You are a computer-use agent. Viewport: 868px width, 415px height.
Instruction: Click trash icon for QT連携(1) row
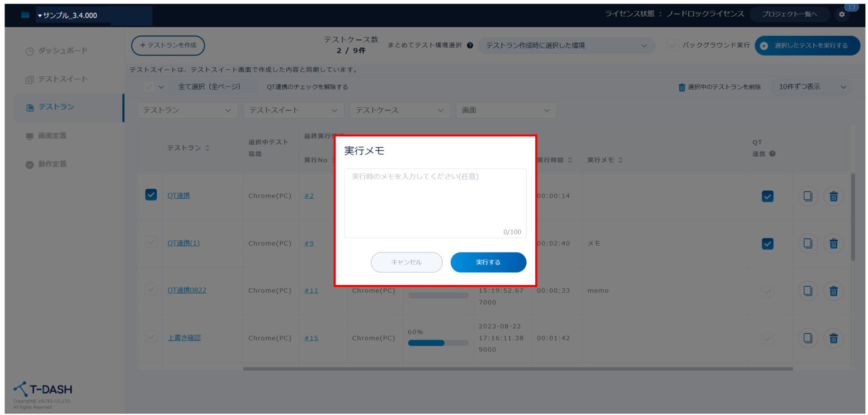pos(833,244)
